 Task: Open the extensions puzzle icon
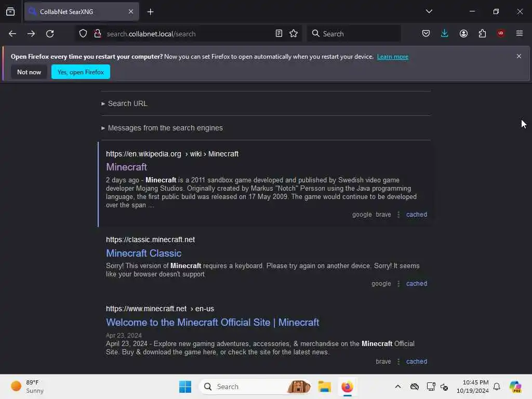[x=482, y=33]
